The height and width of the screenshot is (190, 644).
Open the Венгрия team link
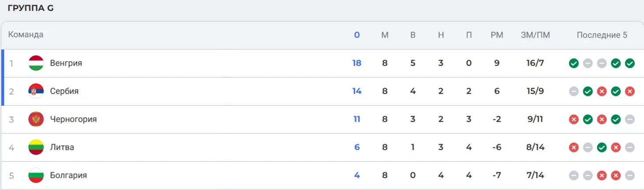(x=66, y=63)
